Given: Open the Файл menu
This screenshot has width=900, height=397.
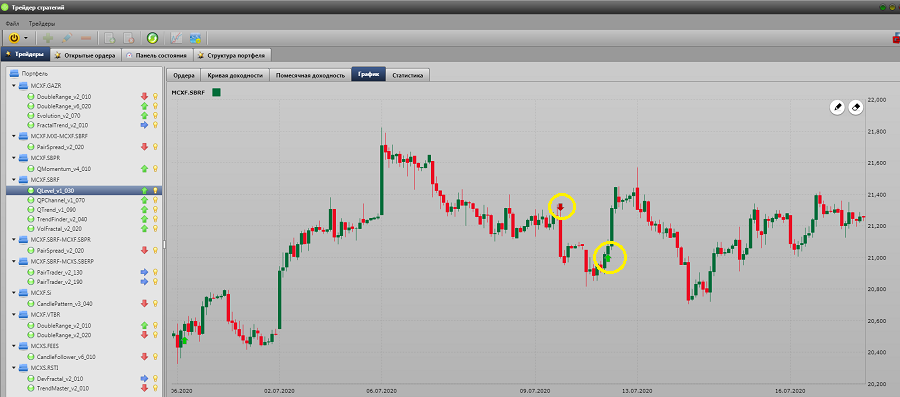Looking at the screenshot, I should pos(12,24).
